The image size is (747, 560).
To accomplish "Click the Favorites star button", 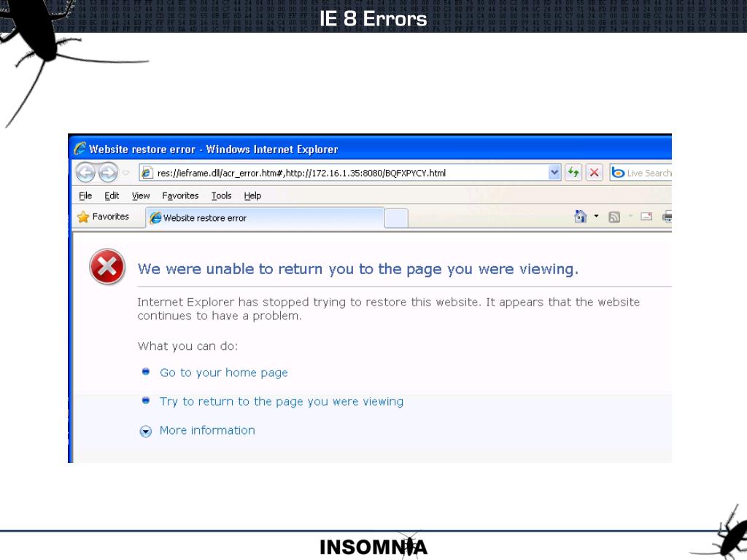I will (x=103, y=217).
